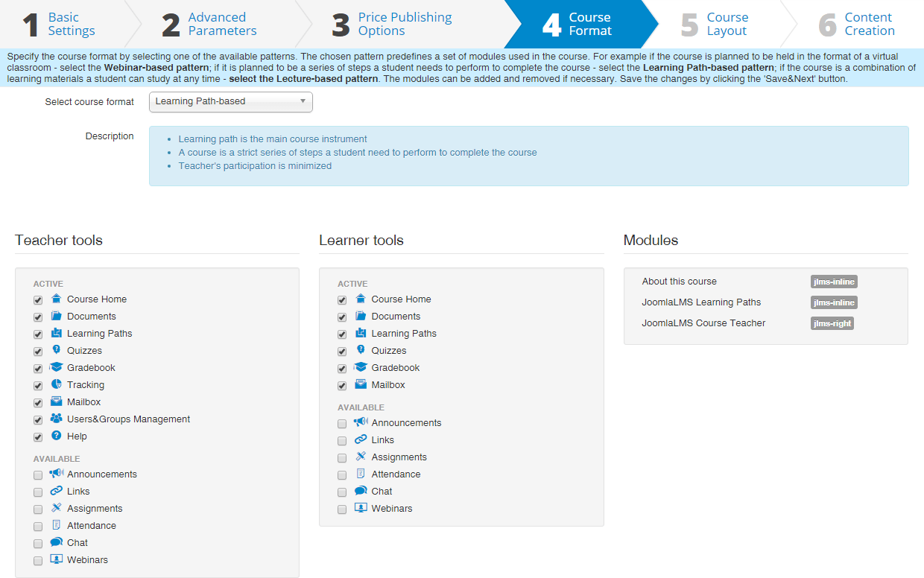
Task: Click the Course Home house icon in Teacher tools
Action: pos(57,299)
